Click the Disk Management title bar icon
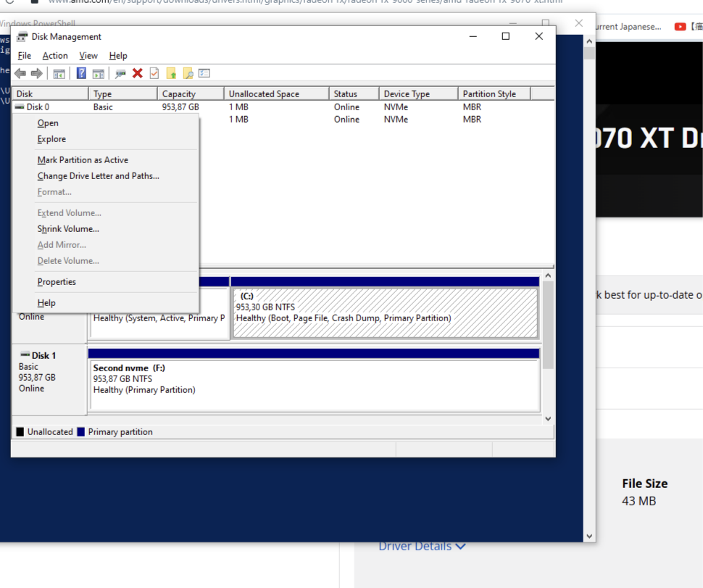The height and width of the screenshot is (588, 703). [22, 36]
